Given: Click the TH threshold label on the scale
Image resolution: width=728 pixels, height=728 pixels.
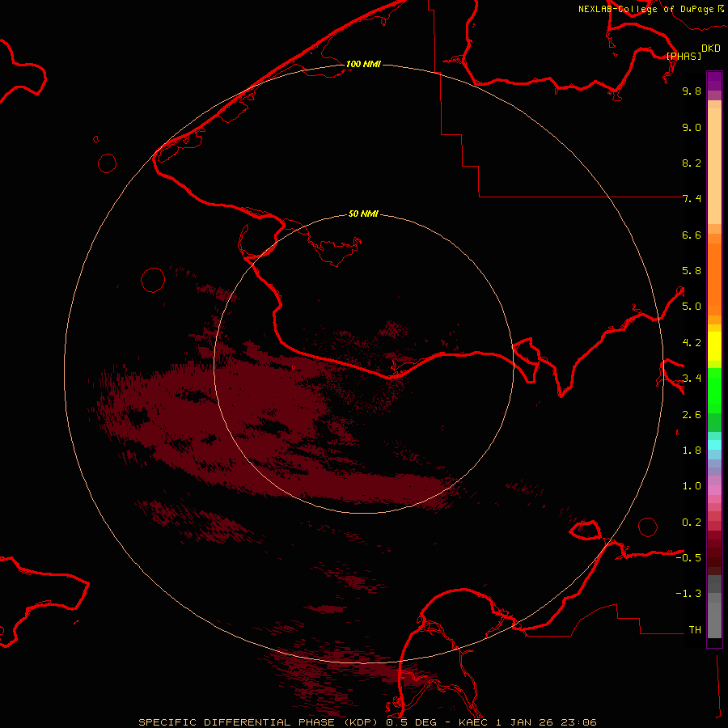Looking at the screenshot, I should click(x=695, y=630).
